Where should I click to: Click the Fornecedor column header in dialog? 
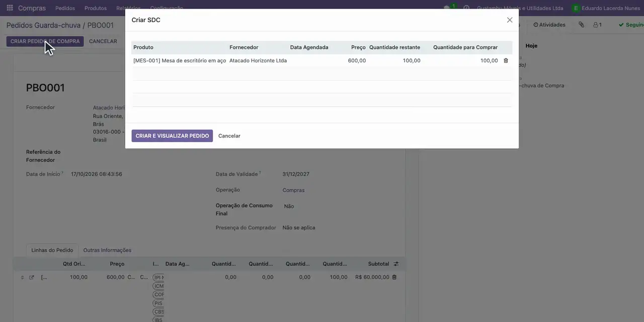coord(244,47)
